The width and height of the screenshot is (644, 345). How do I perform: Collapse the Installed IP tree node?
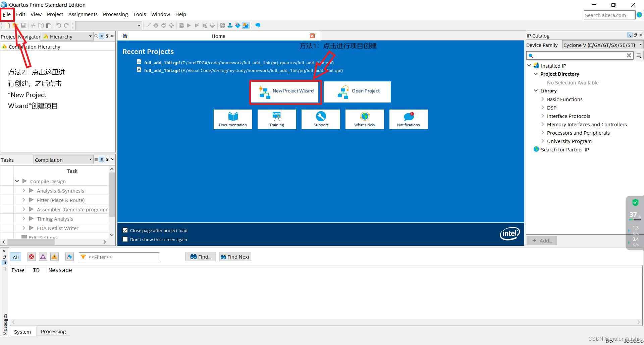[529, 66]
